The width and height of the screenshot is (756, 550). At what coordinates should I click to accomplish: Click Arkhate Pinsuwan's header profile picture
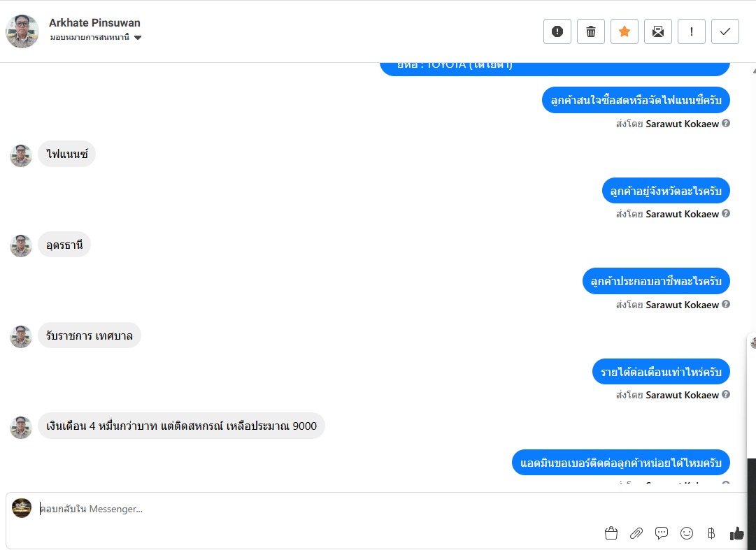point(22,31)
